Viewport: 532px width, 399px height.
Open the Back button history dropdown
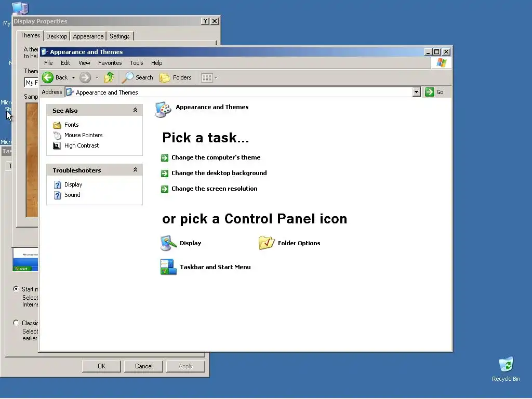pyautogui.click(x=73, y=78)
